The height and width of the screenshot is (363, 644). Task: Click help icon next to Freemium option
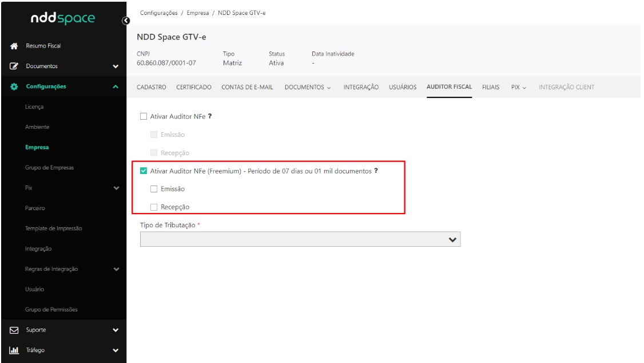(376, 171)
